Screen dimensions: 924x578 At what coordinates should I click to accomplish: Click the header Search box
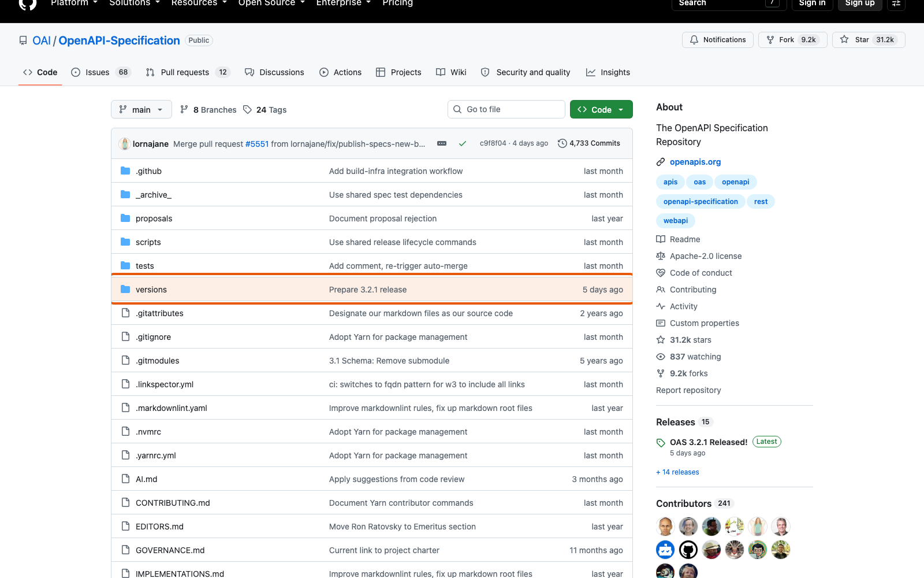click(729, 3)
